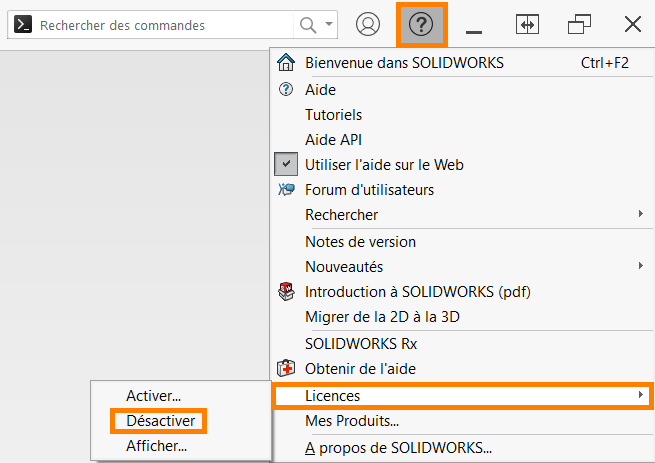
Task: Click the window split arrows icon
Action: tap(527, 25)
